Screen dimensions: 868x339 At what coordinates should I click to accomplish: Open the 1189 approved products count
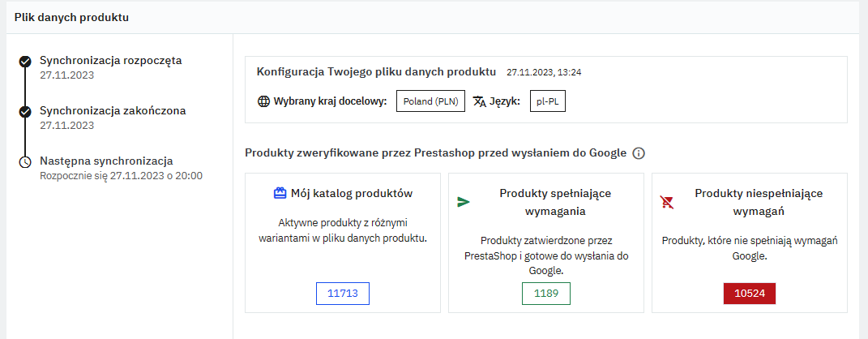[545, 294]
